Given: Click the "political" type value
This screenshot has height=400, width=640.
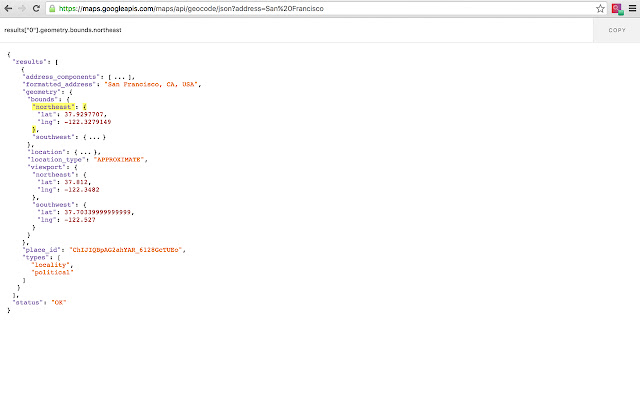Looking at the screenshot, I should coord(52,273).
